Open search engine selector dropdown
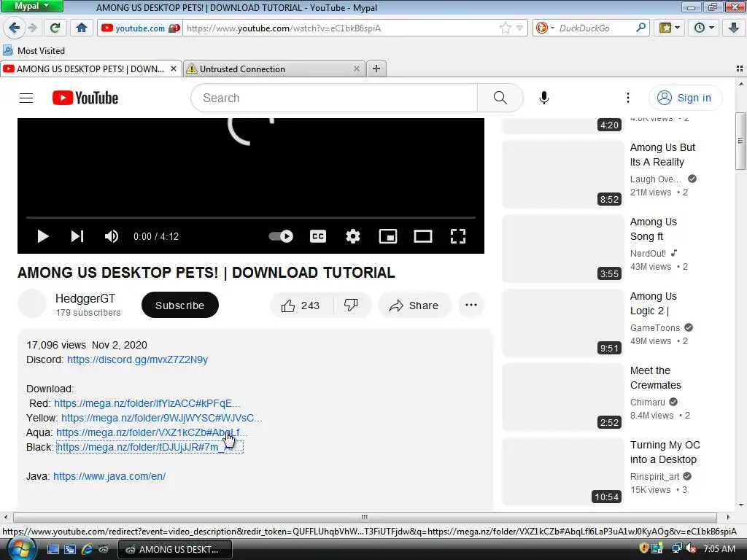The width and height of the screenshot is (747, 560). pos(546,28)
